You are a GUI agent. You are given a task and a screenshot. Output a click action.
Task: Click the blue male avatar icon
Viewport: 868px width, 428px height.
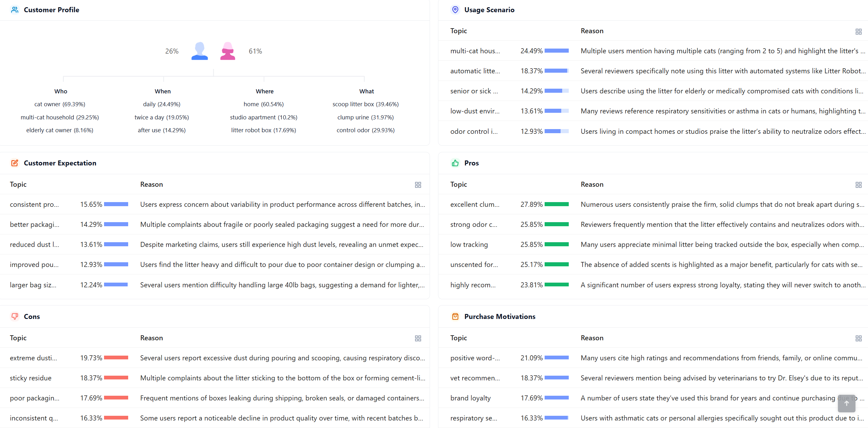click(200, 51)
